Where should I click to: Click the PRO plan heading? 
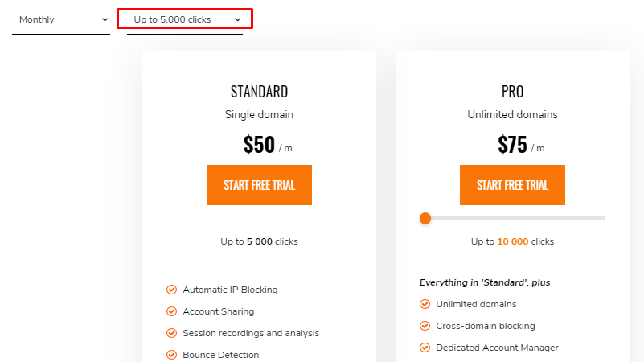512,91
